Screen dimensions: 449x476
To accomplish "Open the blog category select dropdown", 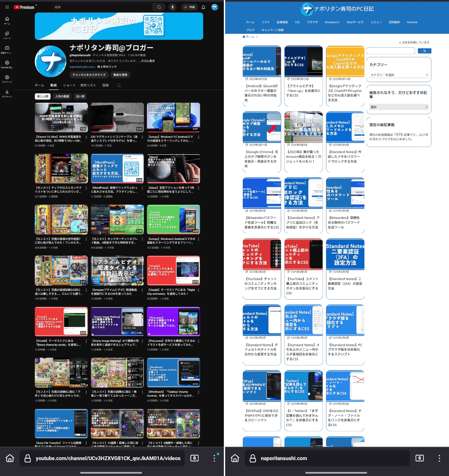I will (x=399, y=75).
